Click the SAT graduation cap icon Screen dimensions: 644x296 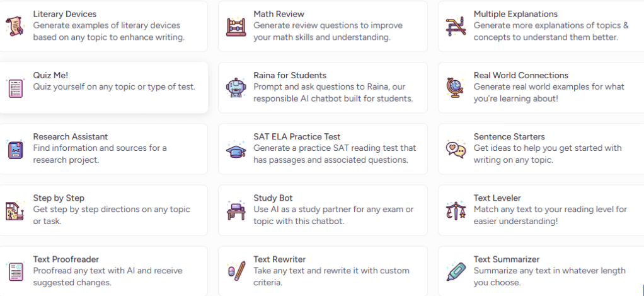(235, 150)
